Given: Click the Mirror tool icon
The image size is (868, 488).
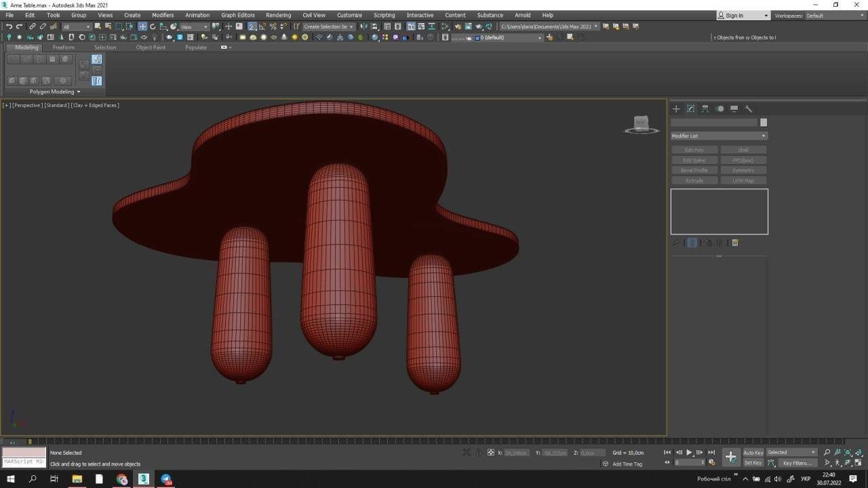Looking at the screenshot, I should pos(364,26).
